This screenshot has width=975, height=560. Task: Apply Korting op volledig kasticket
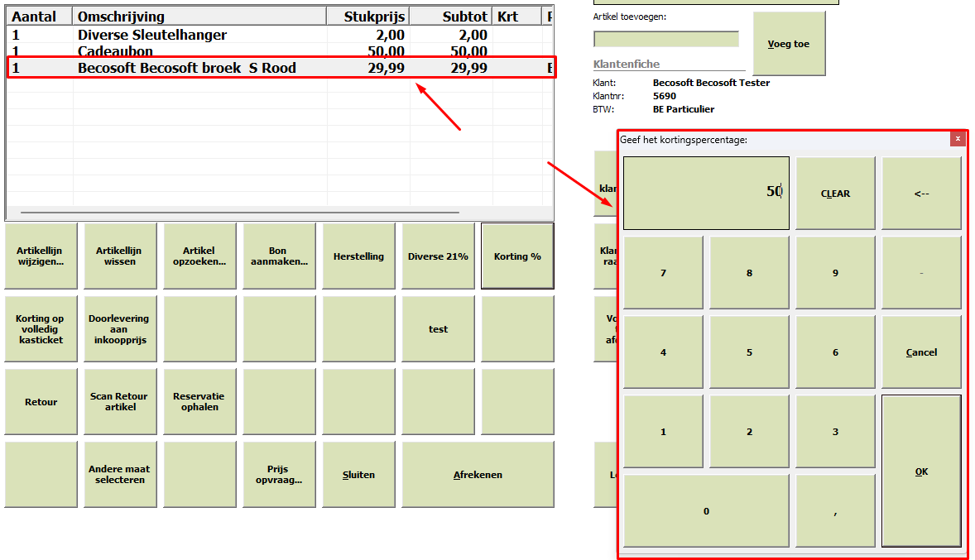click(41, 328)
